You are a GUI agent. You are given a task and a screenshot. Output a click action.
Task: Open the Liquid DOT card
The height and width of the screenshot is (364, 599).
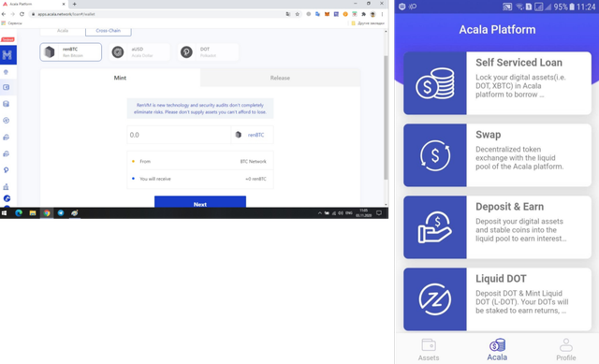click(497, 299)
